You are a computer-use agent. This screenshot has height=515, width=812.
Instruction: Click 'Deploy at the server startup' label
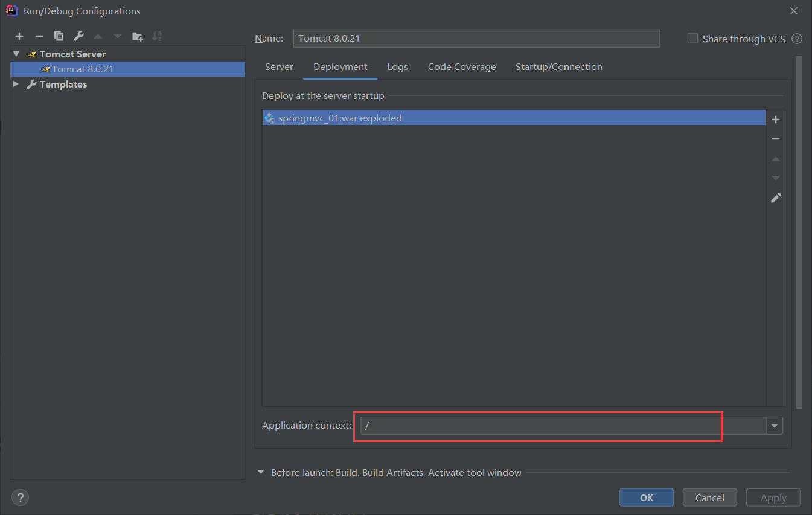pyautogui.click(x=323, y=96)
